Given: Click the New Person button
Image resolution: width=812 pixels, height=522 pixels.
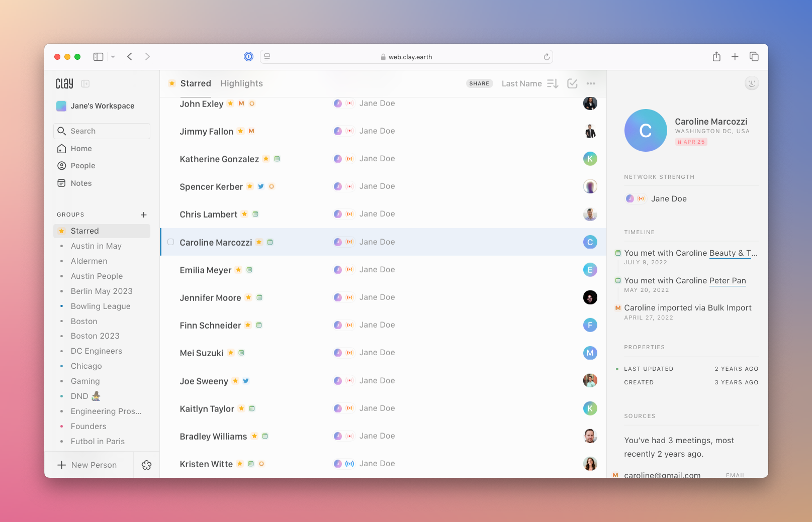Looking at the screenshot, I should [x=87, y=465].
